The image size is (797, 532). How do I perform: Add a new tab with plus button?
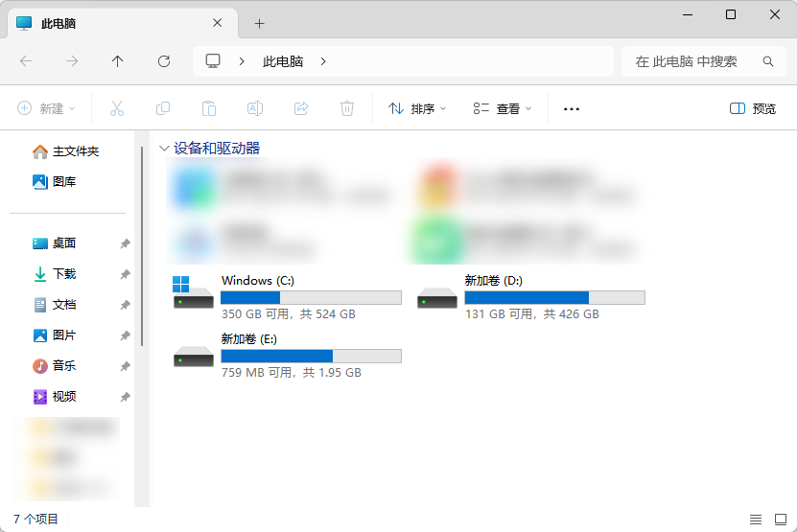[259, 23]
